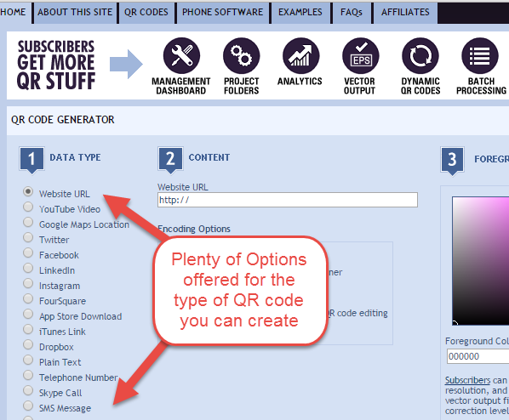Choose the Dropbox data type
Screen dimensions: 509x420
(28, 344)
